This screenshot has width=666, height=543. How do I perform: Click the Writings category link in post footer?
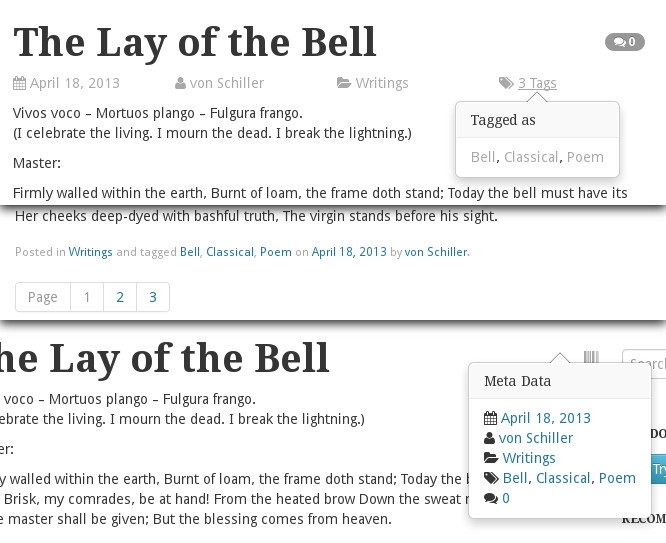point(90,252)
